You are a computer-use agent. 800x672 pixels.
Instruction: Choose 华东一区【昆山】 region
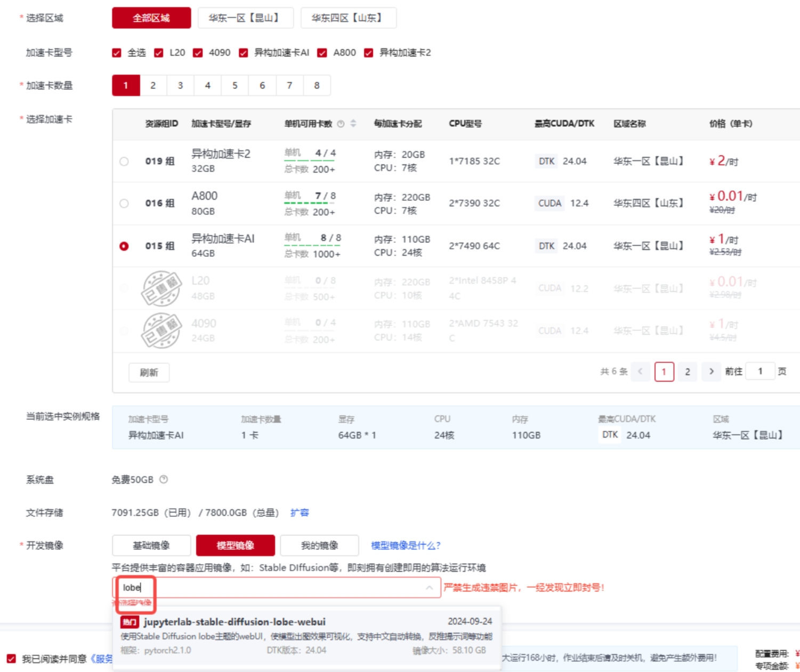(245, 18)
